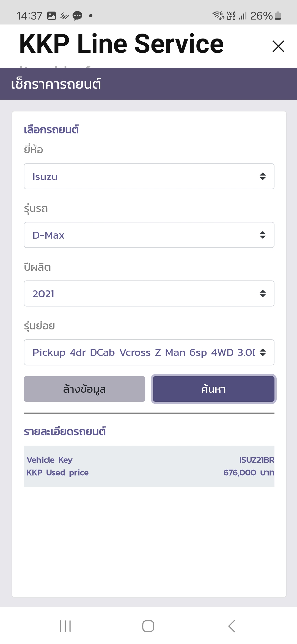Tap the Android back navigation icon
This screenshot has height=644, width=297.
click(232, 626)
